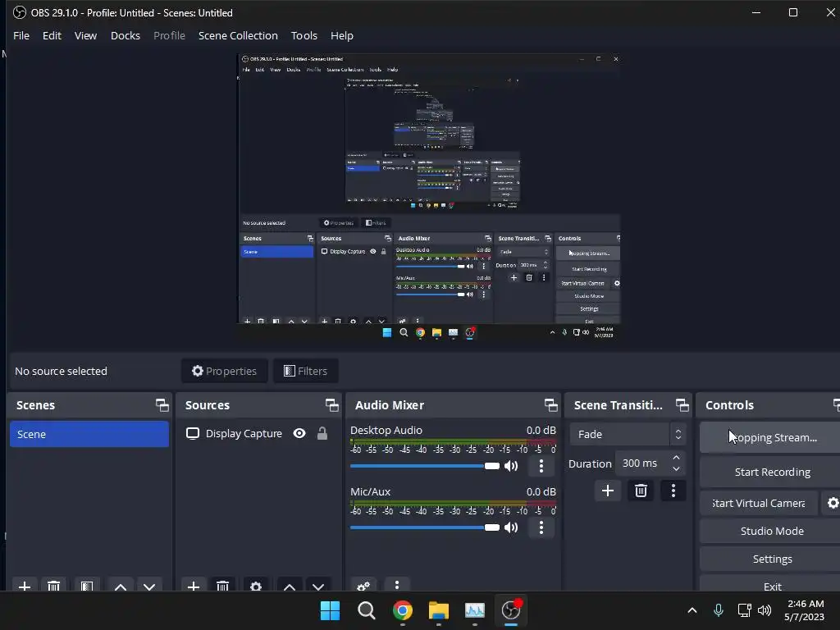Image resolution: width=840 pixels, height=630 pixels.
Task: Open the Windows Start menu
Action: pyautogui.click(x=330, y=610)
